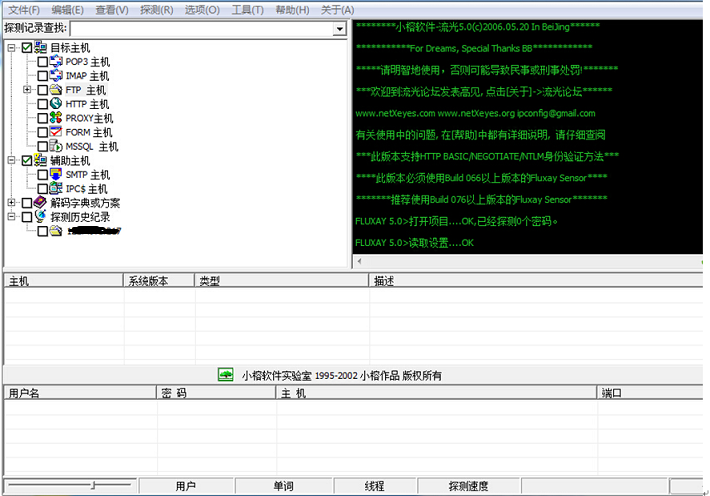Enable the IMAP 主机 checkbox
Viewport: 710px width, 496px height.
[x=42, y=76]
